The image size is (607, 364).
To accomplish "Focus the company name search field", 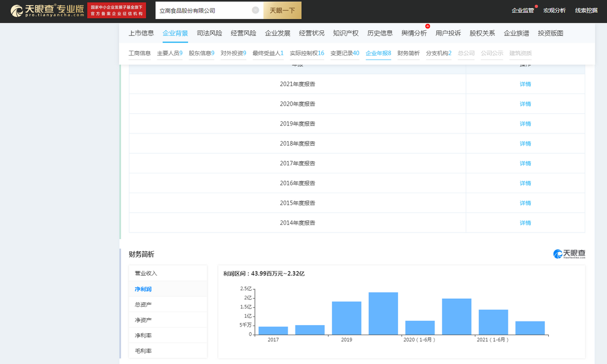I will pos(202,10).
